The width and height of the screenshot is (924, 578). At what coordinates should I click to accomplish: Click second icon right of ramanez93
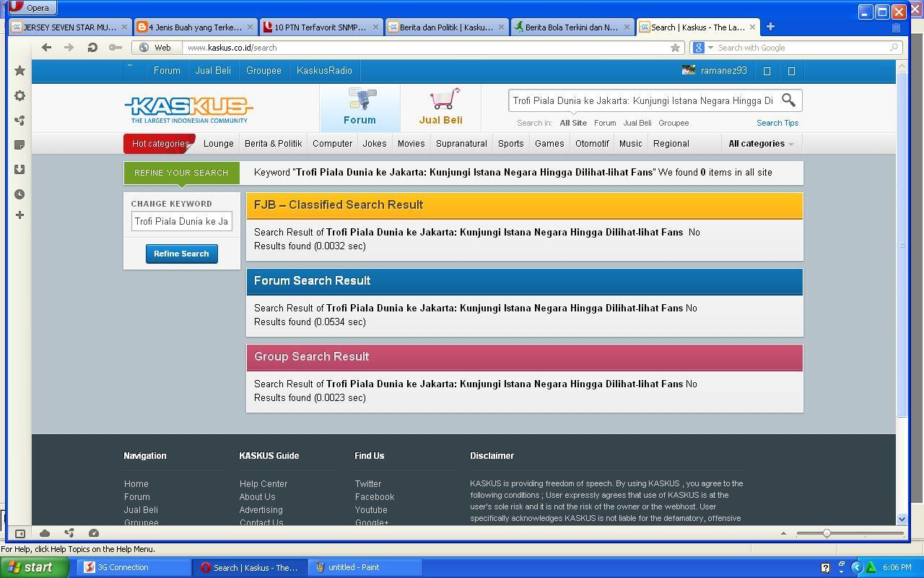[x=791, y=71]
